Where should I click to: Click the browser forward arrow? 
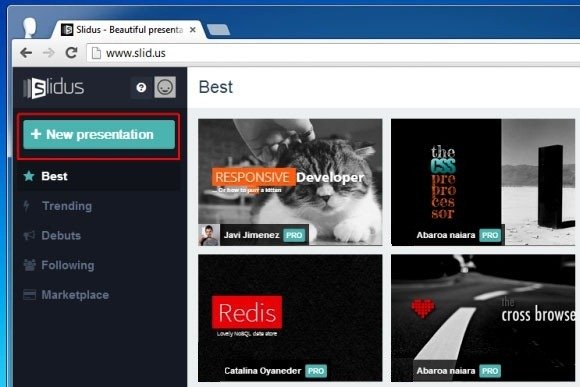48,53
